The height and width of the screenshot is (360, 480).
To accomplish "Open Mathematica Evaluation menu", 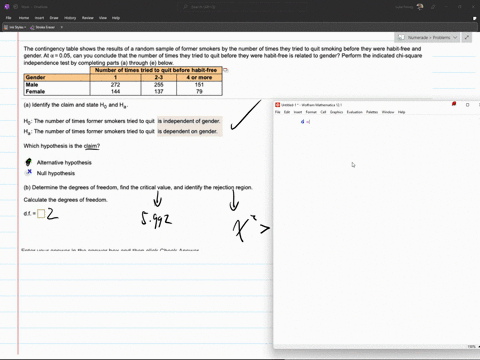I will [x=354, y=112].
